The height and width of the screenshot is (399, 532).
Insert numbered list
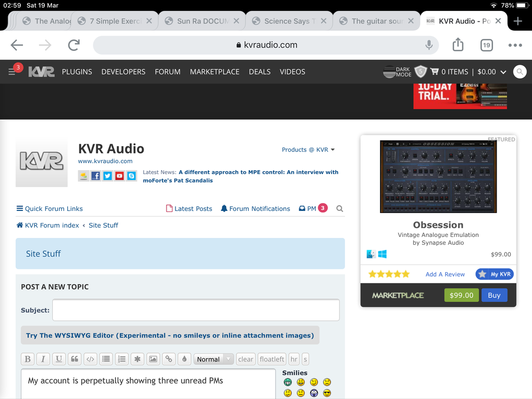(x=122, y=359)
